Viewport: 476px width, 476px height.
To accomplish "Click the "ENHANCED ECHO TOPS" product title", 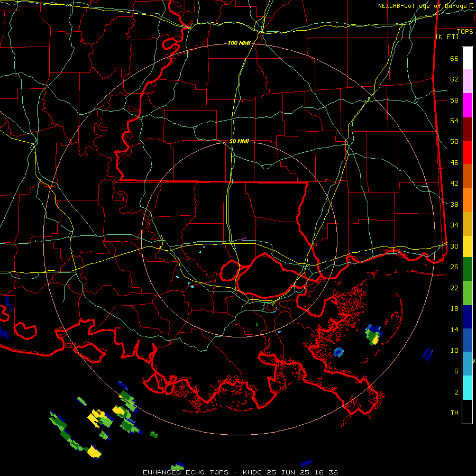I will (186, 472).
